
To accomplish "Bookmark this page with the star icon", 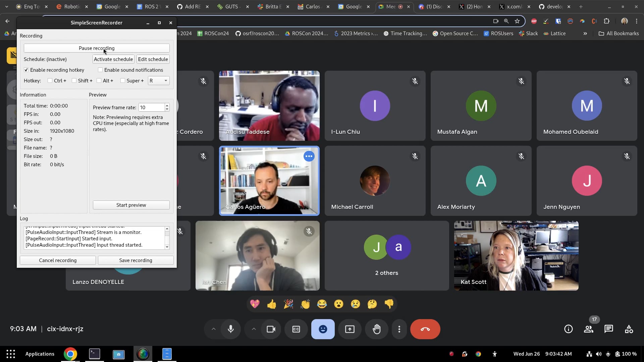I will point(517,21).
